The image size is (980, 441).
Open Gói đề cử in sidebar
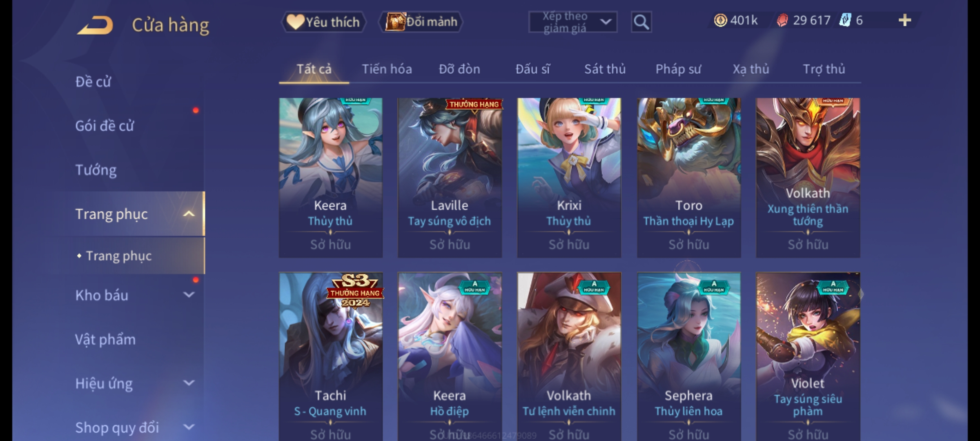point(105,126)
